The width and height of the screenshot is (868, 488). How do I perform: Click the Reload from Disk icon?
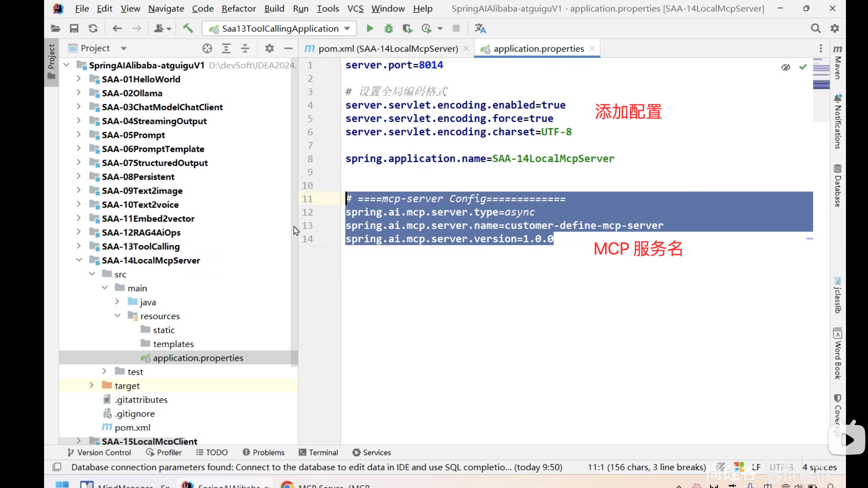coord(93,29)
